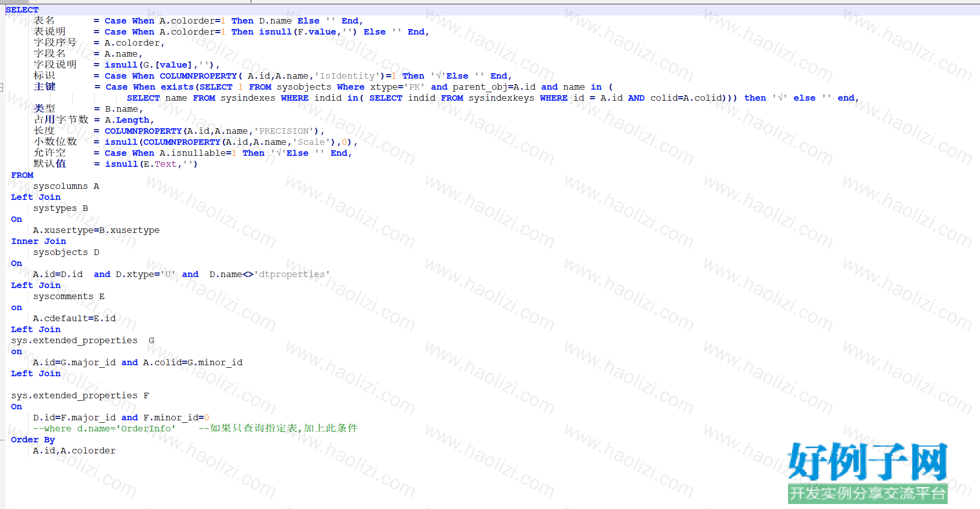Click the sysindexkeys table name
This screenshot has height=509, width=980.
[502, 98]
